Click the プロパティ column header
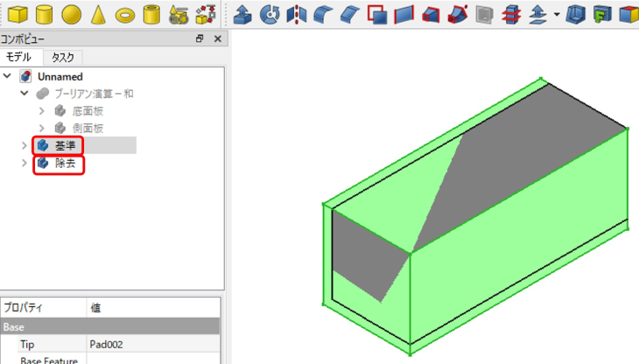Image resolution: width=639 pixels, height=364 pixels. 44,308
